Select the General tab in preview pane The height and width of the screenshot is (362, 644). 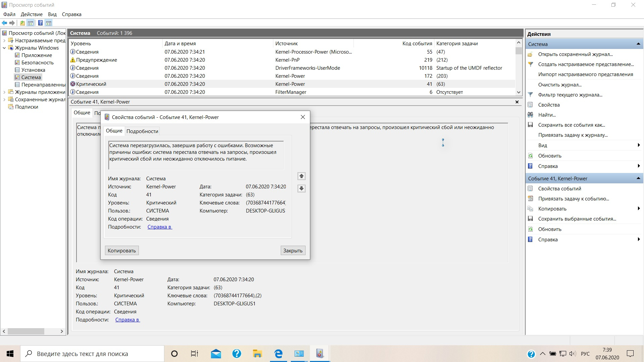tap(82, 113)
